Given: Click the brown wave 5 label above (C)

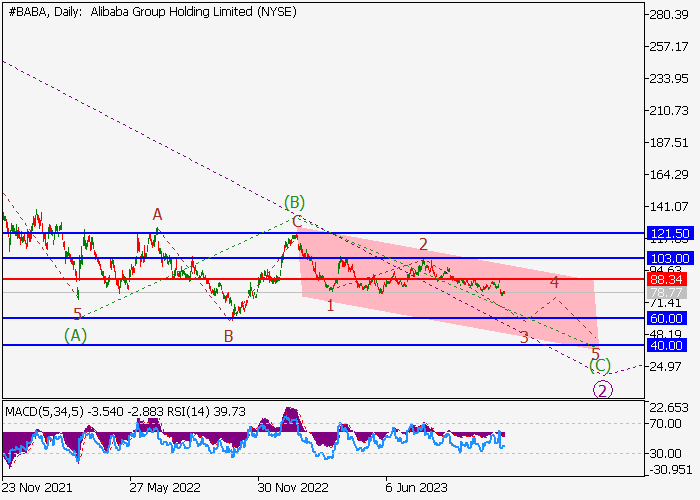Looking at the screenshot, I should (x=595, y=354).
